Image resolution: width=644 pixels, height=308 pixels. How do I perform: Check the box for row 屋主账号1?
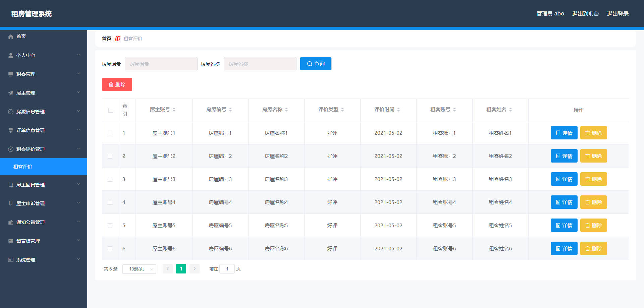tap(110, 133)
